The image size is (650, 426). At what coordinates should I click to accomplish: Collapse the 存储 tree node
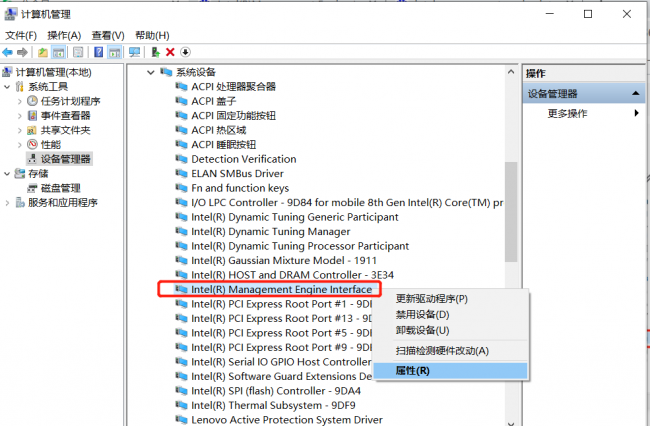click(x=7, y=174)
